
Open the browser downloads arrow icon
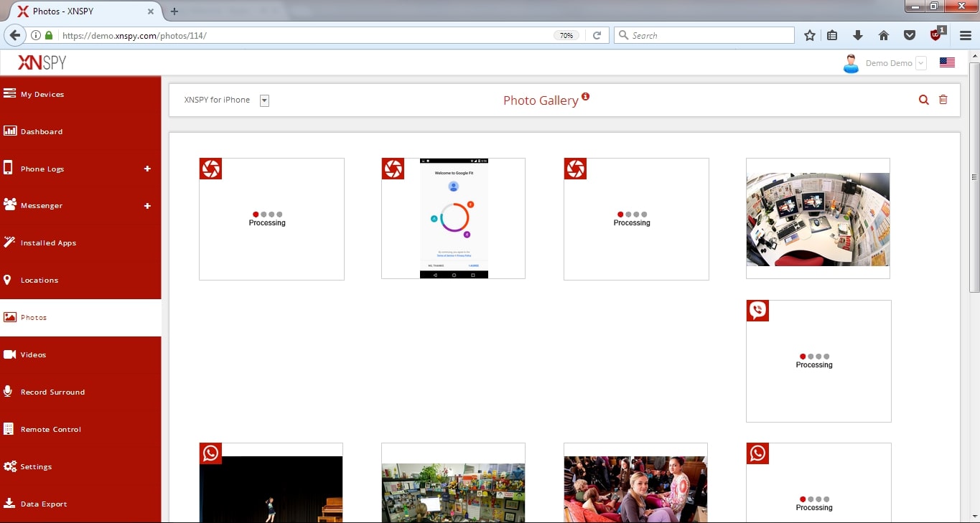(857, 35)
